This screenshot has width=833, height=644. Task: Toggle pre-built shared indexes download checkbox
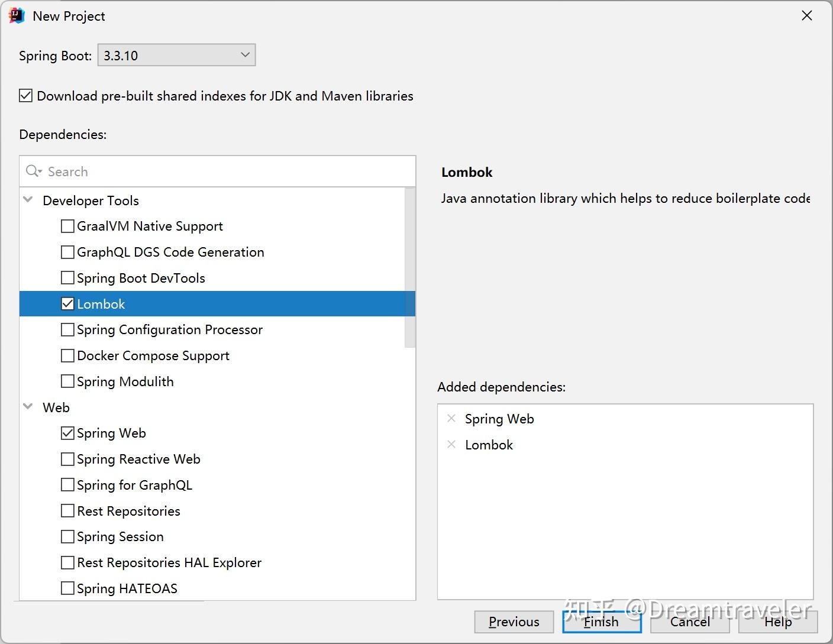[x=26, y=96]
